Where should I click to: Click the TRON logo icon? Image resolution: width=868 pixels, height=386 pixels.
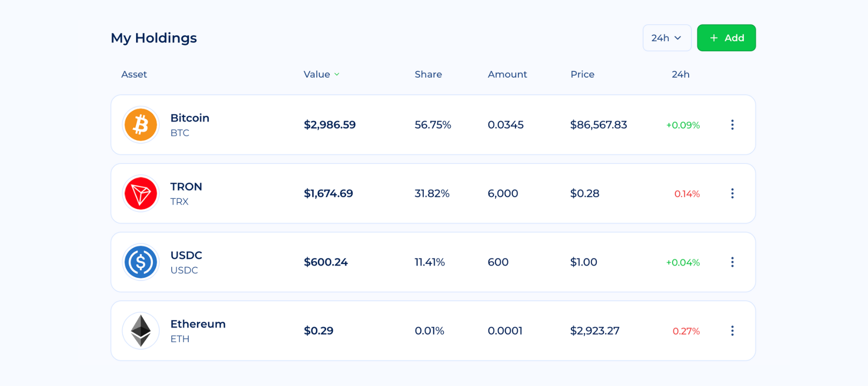(x=140, y=193)
